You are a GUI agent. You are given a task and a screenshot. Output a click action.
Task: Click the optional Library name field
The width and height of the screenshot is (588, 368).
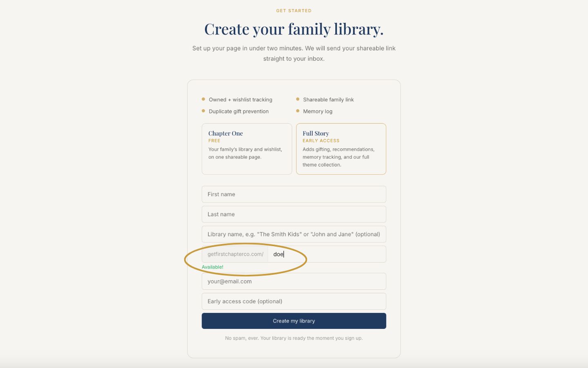tap(294, 234)
